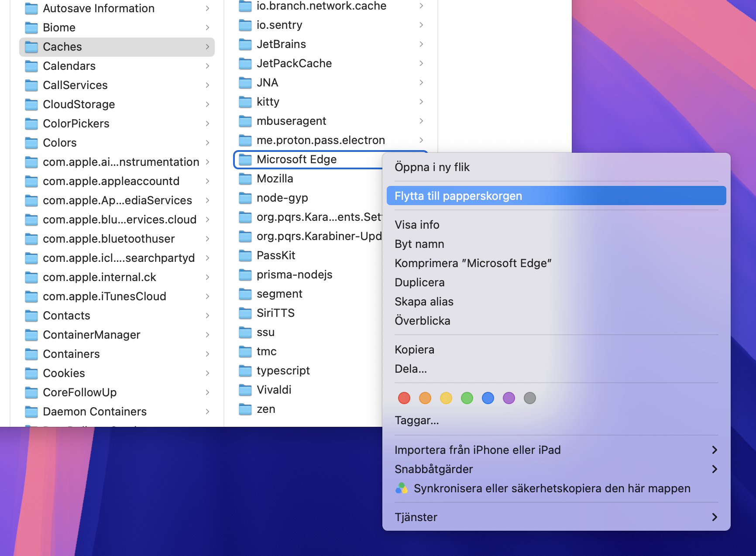
Task: Choose Synkronisera eller säkerhetskopiera den här mappen
Action: pos(557,488)
